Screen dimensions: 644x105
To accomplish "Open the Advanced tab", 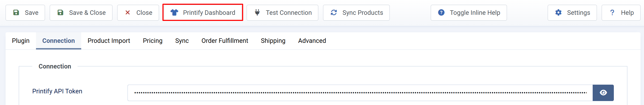I will 312,41.
